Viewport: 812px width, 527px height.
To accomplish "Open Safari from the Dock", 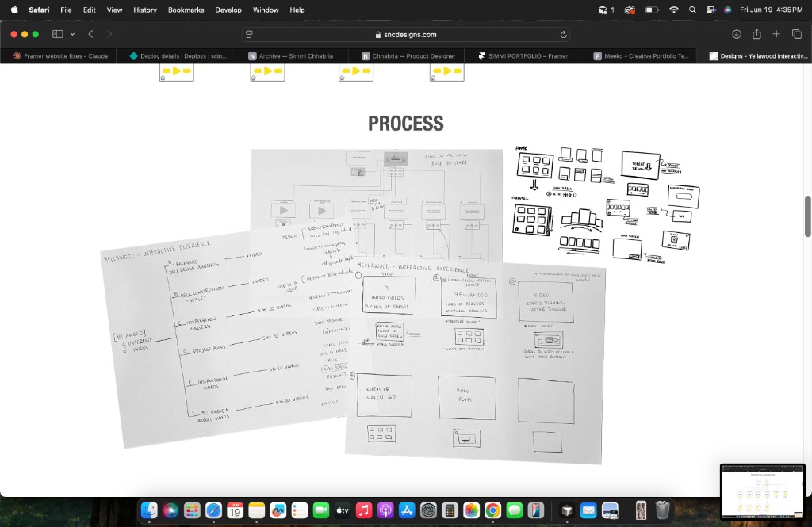I will click(213, 510).
